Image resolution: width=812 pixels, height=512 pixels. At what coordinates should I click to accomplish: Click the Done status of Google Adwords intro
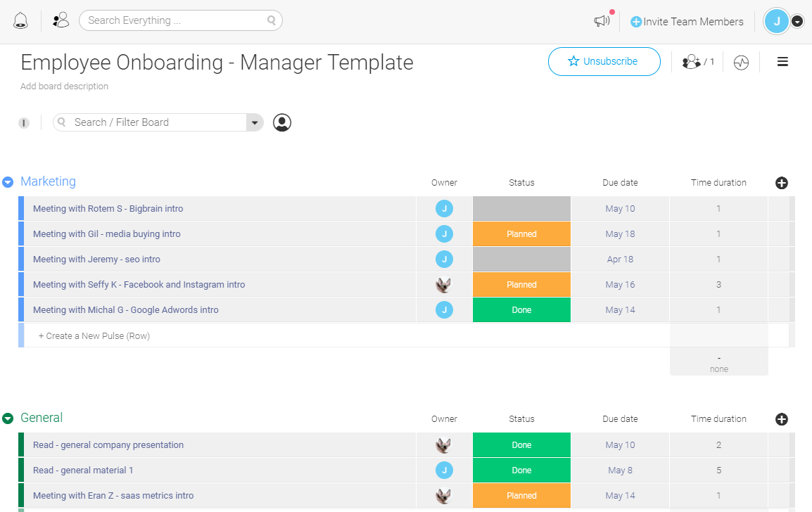521,310
